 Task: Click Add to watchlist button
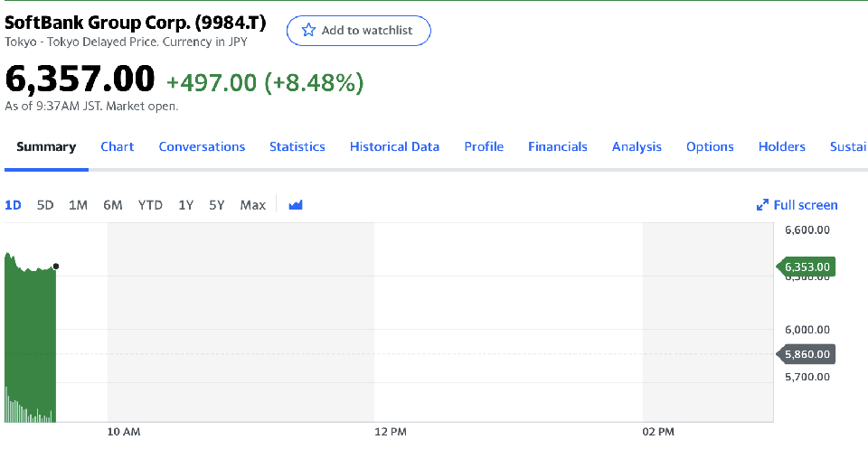[359, 31]
